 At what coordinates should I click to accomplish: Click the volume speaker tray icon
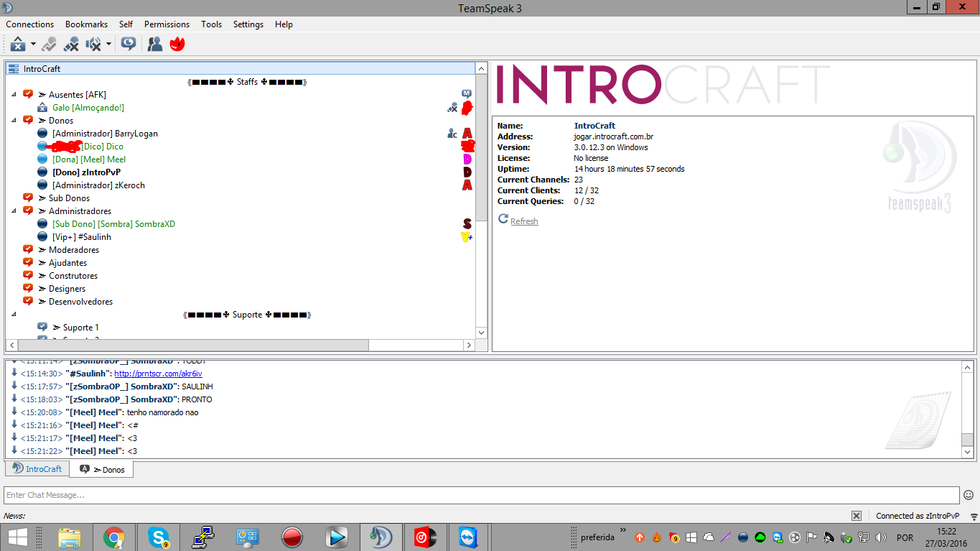pos(881,537)
